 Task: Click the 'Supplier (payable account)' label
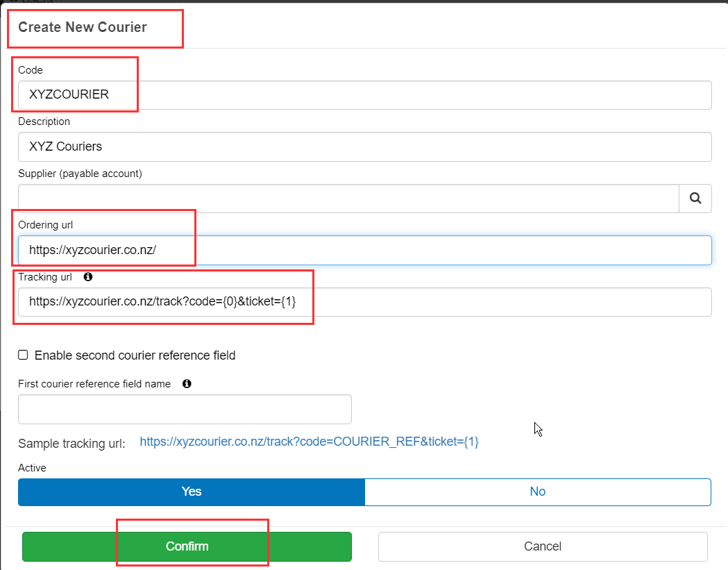click(80, 174)
